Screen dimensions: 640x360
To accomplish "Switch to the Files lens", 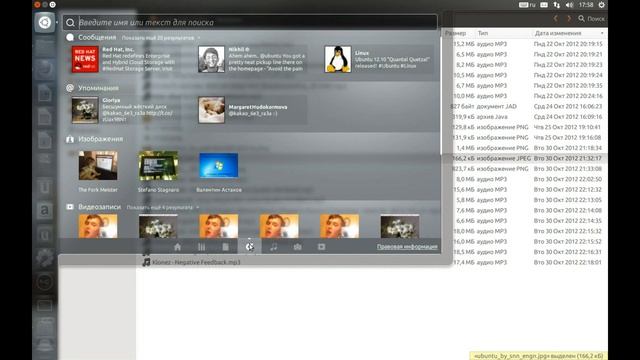I will tap(225, 247).
